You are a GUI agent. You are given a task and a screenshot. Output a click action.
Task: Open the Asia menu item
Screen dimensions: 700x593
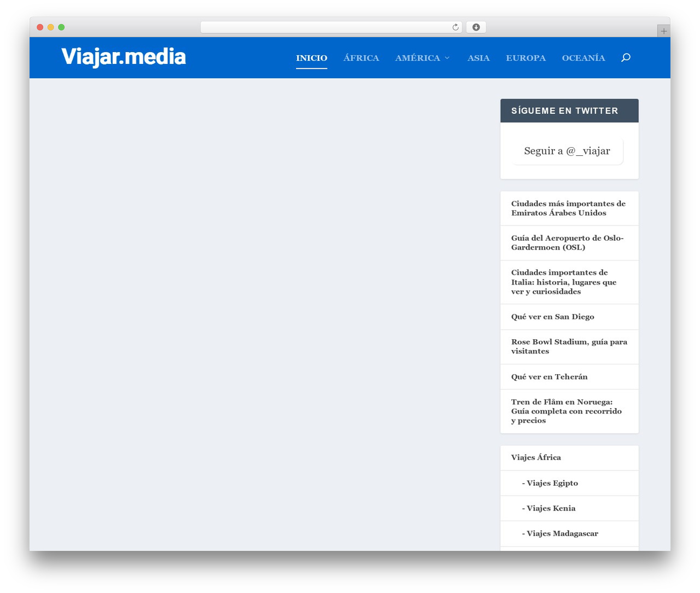[x=479, y=58]
